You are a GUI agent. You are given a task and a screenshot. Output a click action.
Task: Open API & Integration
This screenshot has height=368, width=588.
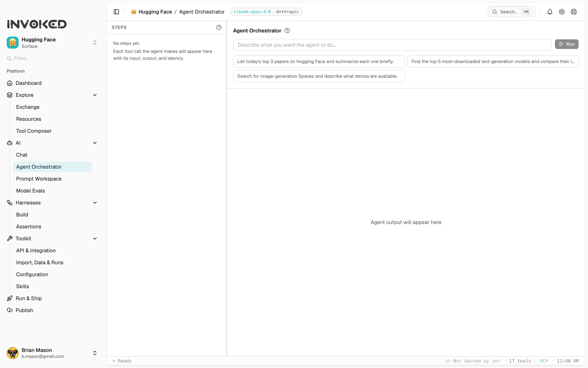[x=52, y=250]
